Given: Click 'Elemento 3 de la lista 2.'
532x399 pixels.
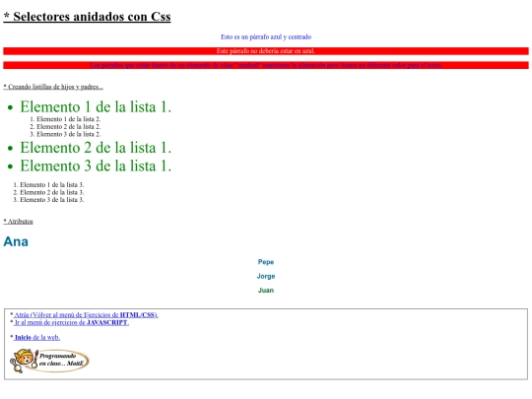Looking at the screenshot, I should coord(69,134).
